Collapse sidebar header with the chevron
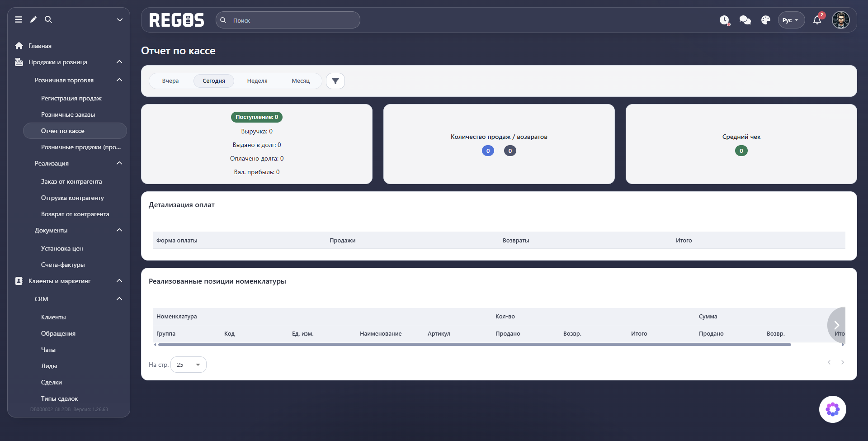 tap(120, 19)
